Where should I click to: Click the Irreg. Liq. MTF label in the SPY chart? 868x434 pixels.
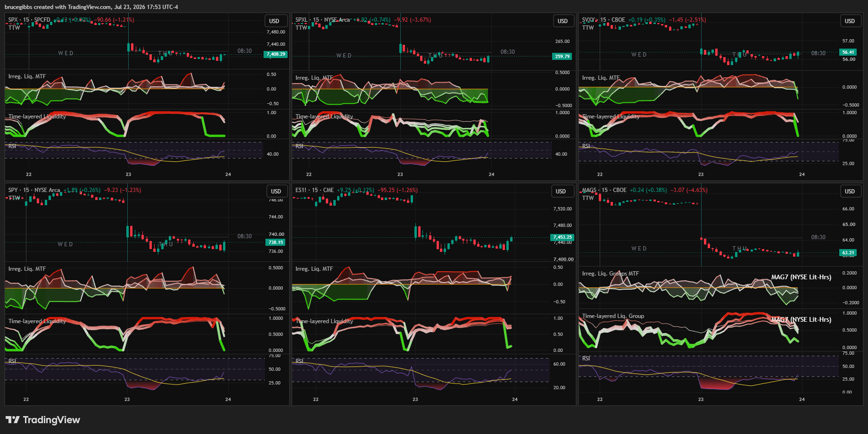coord(27,269)
